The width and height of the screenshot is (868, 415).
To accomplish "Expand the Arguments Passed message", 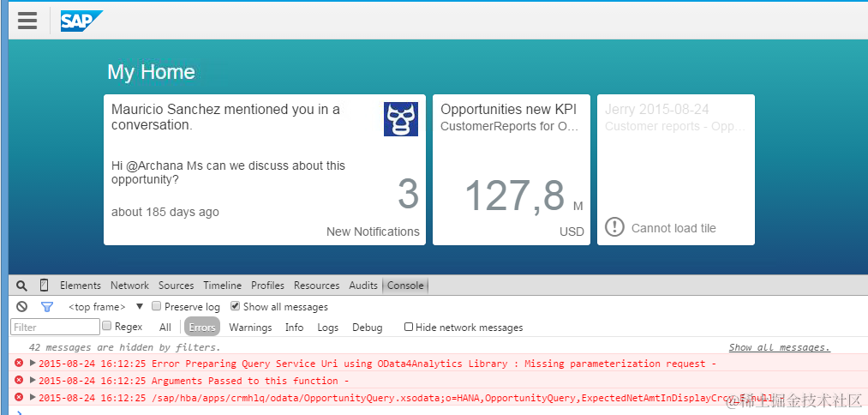I will [x=33, y=380].
